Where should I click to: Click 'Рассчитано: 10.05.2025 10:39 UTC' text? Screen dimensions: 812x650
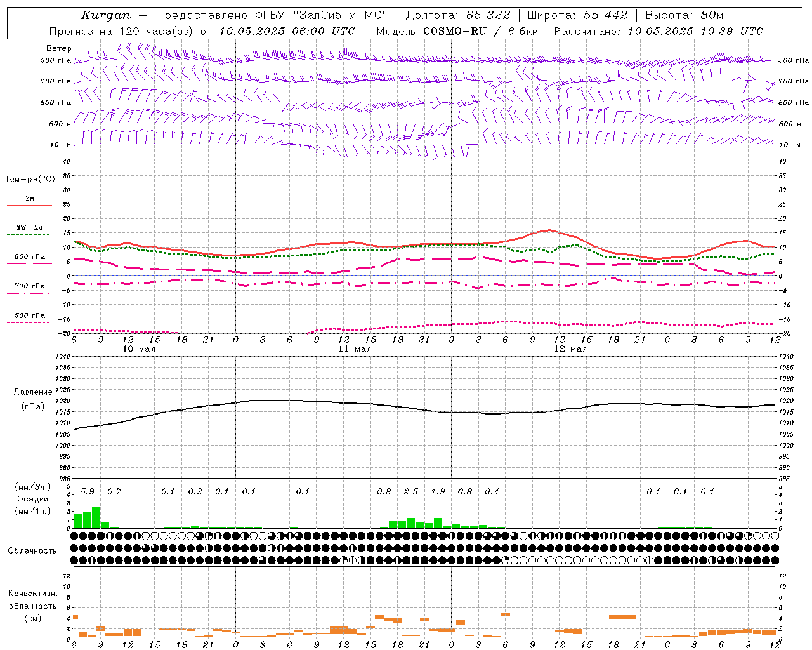pyautogui.click(x=658, y=30)
